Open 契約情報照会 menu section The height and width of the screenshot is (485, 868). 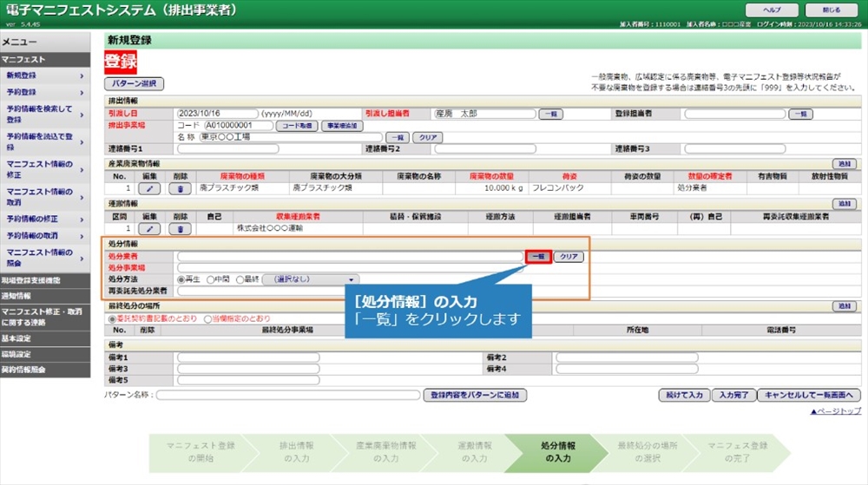[x=45, y=370]
